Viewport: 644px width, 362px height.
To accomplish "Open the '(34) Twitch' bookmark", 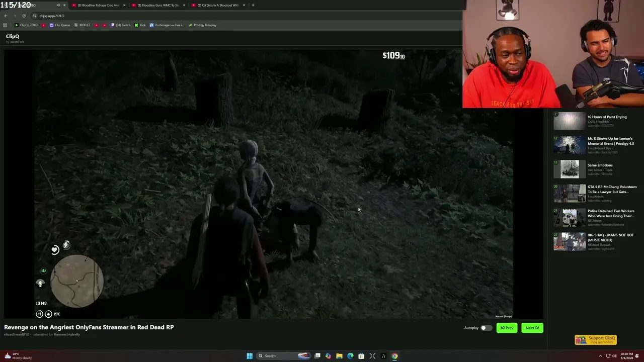I will pos(121,25).
